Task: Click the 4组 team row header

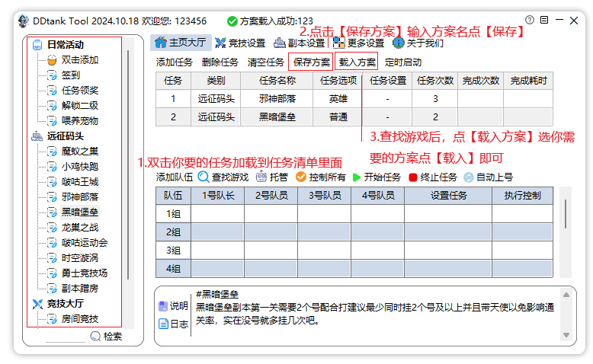Action: (173, 269)
